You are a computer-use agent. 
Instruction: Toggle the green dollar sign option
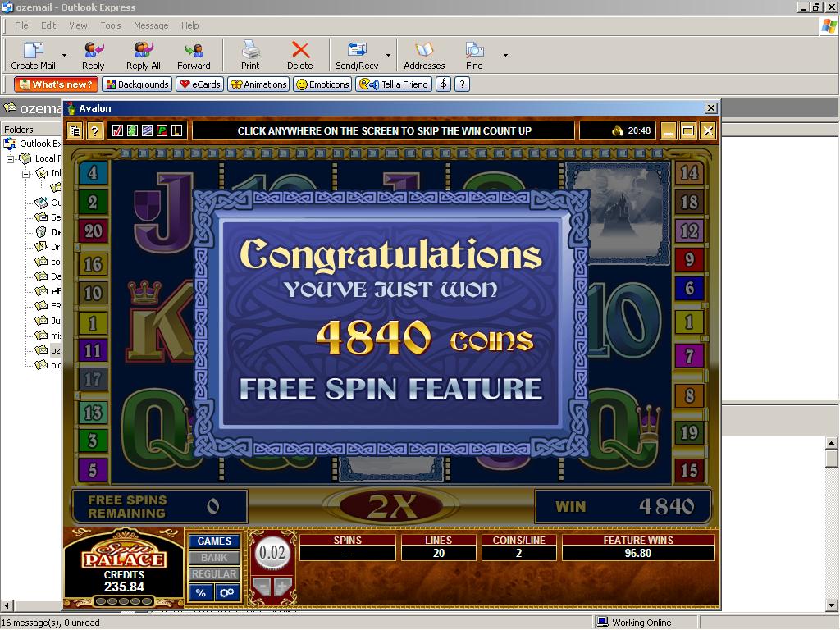coord(132,130)
